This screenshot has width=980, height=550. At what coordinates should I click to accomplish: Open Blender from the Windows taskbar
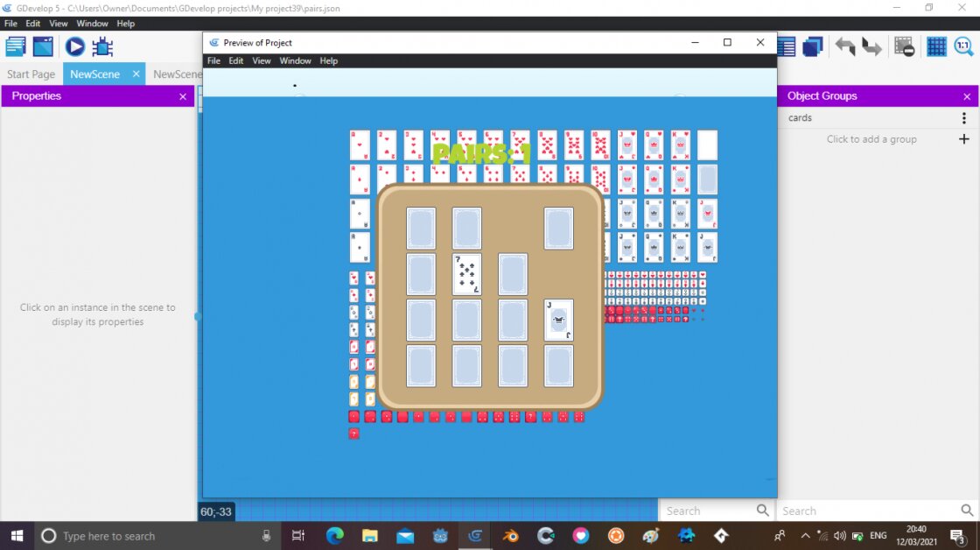click(x=511, y=535)
